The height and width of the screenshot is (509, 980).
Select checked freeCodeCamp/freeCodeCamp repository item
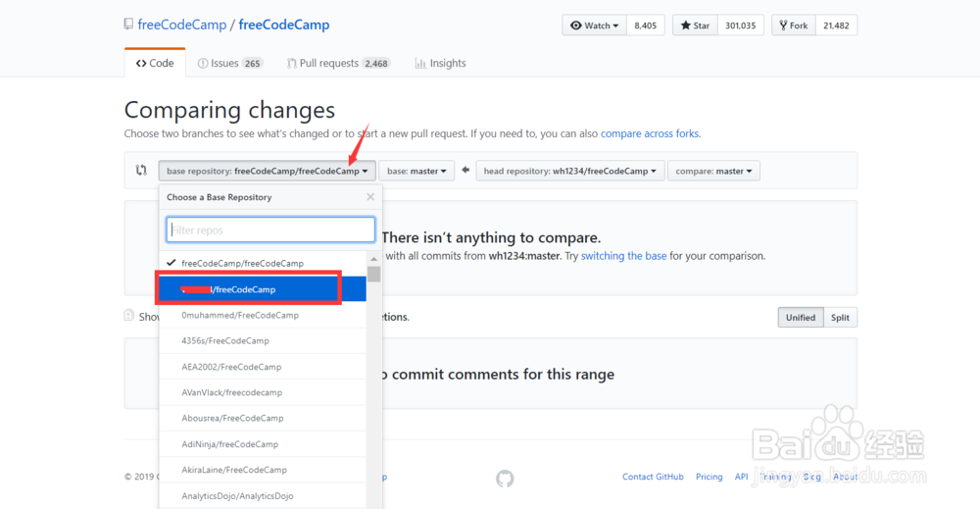(263, 263)
